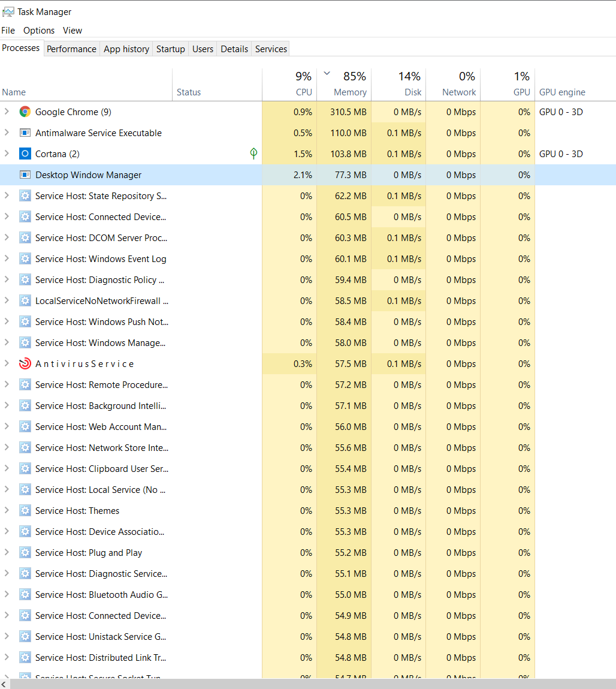Sort by the Status column header

218,85
